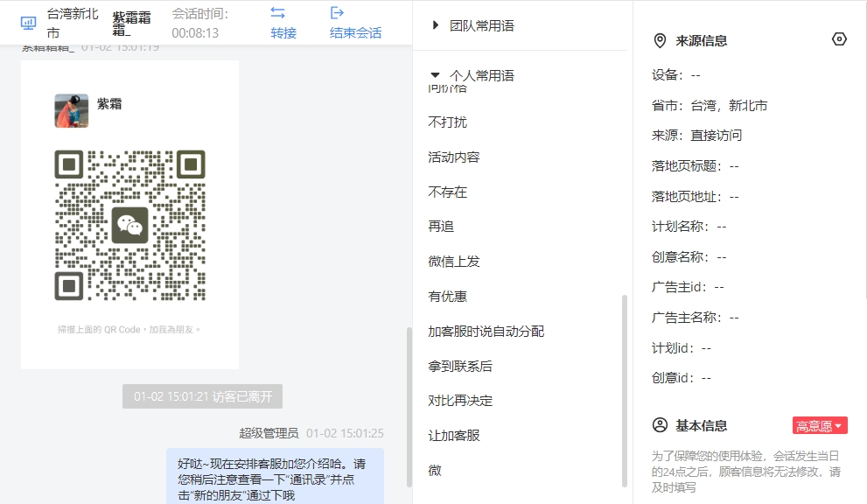The image size is (867, 504).
Task: Click the 广告主id field row
Action: tap(688, 287)
